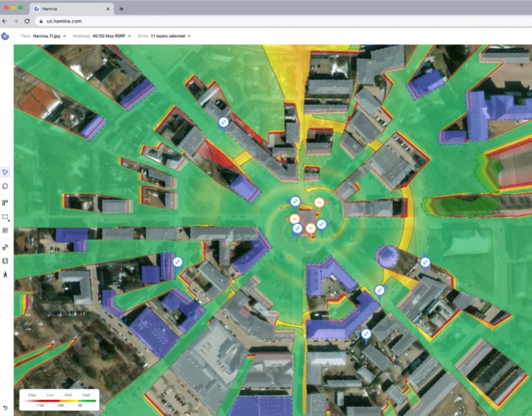Viewport: 532px width, 416px height.
Task: Activate the comment bubble tool
Action: coord(5,186)
